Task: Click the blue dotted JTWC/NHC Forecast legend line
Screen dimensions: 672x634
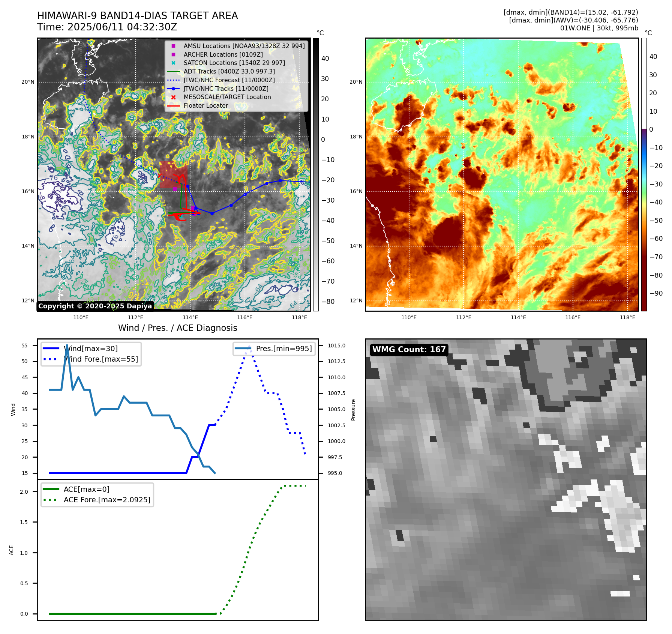Action: (173, 80)
